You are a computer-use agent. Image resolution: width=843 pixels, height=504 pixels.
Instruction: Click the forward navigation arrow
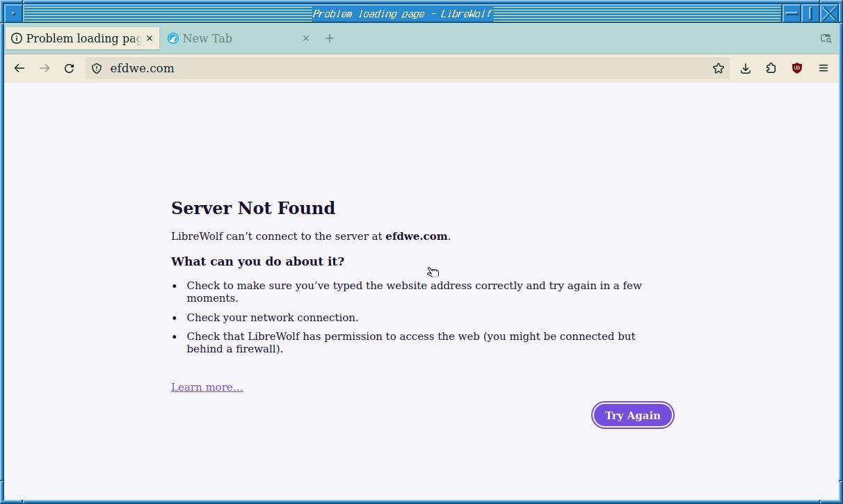(45, 68)
